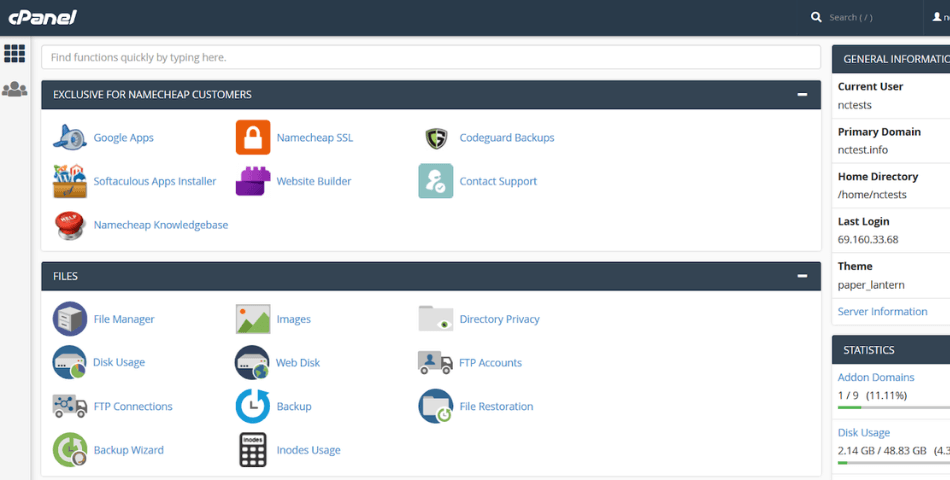Click the Codeguard Backups shield icon

(436, 138)
